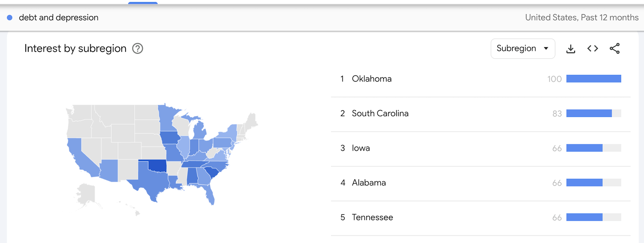The image size is (644, 243).
Task: Choose Alabama in the subregion list
Action: (369, 182)
